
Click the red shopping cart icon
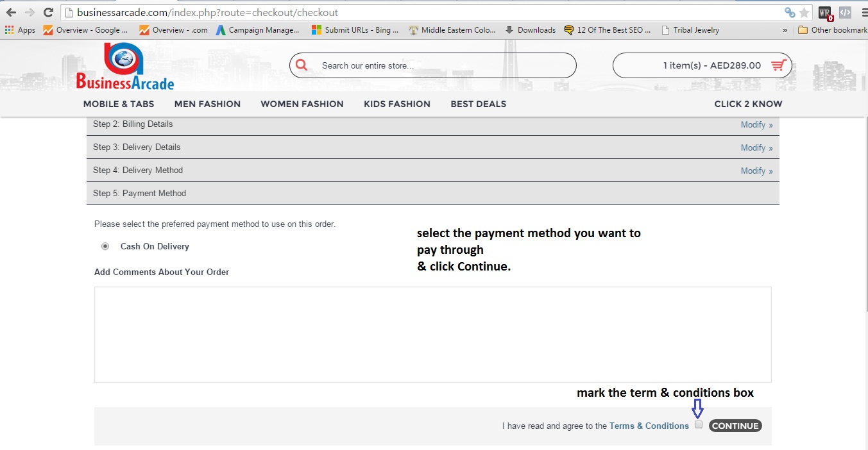(x=778, y=65)
